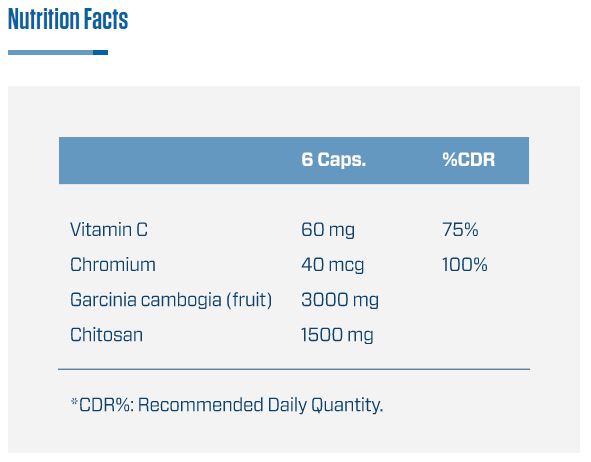Click the 1500 mg value
Viewport: 591px width, 462px height.
337,335
